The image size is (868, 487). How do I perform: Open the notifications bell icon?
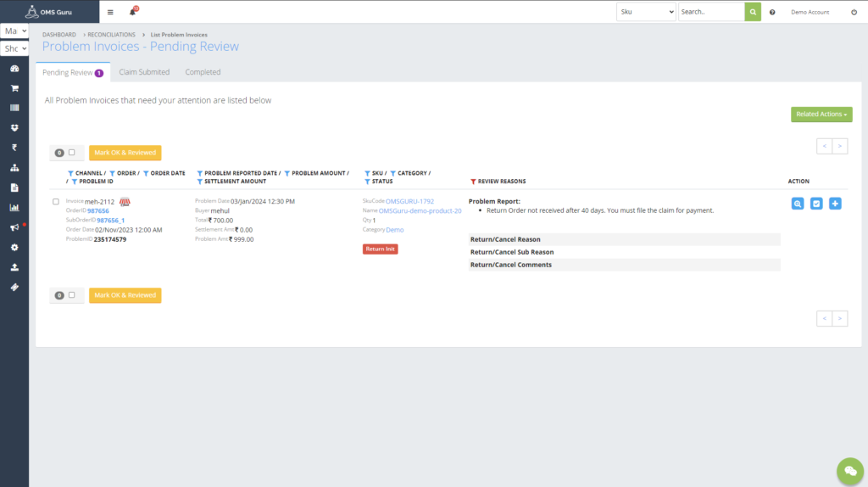click(133, 12)
